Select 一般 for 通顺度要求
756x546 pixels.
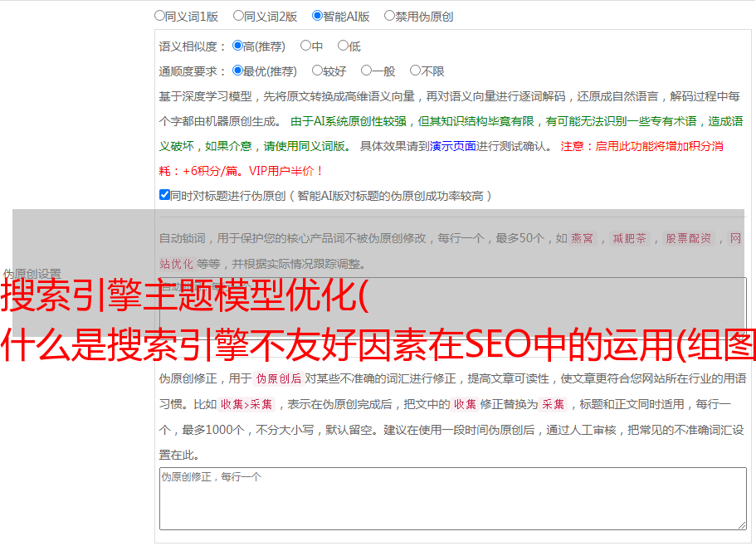point(366,71)
